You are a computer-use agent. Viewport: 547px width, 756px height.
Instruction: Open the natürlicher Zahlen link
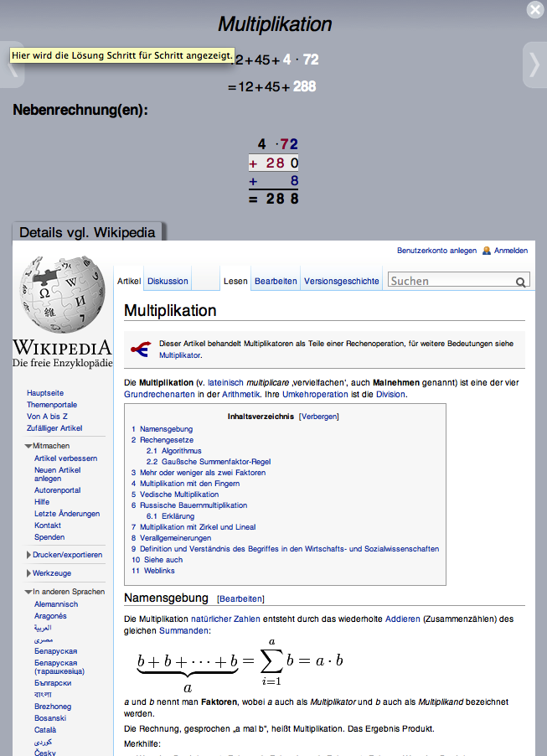click(x=225, y=619)
